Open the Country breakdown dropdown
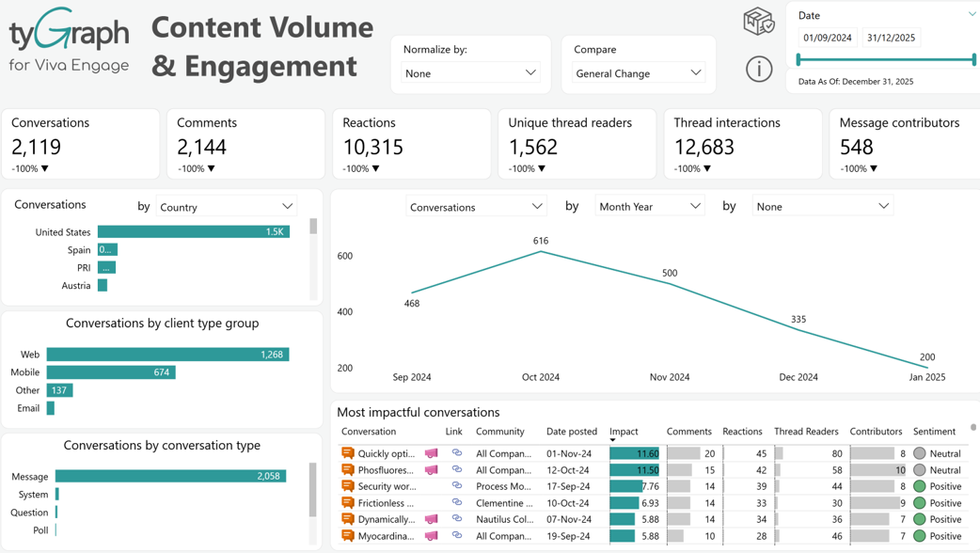980x553 pixels. 226,207
